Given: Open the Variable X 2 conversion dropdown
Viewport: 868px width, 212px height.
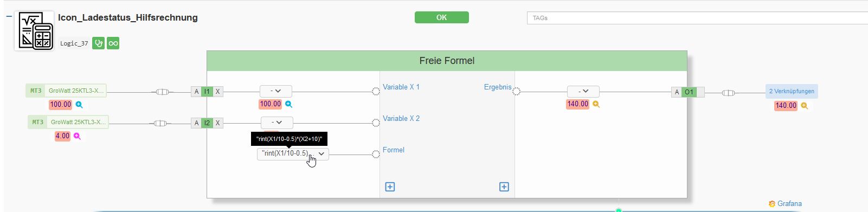Looking at the screenshot, I should pyautogui.click(x=277, y=123).
